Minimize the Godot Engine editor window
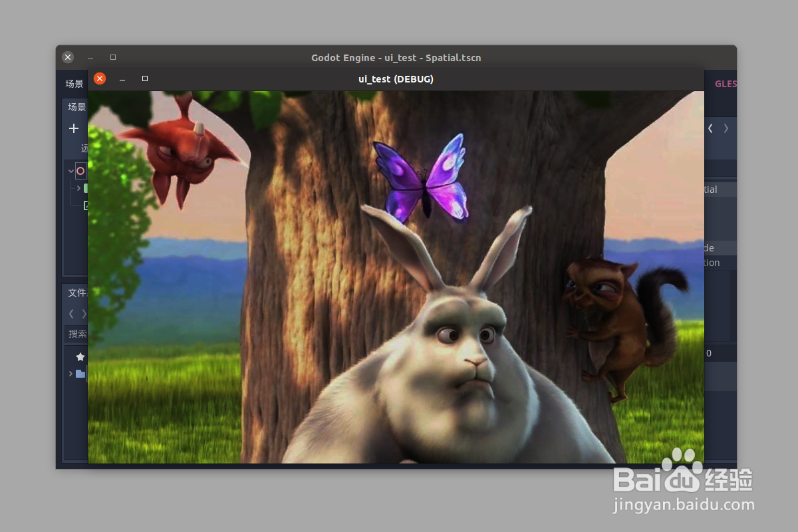The image size is (798, 532). (x=90, y=58)
